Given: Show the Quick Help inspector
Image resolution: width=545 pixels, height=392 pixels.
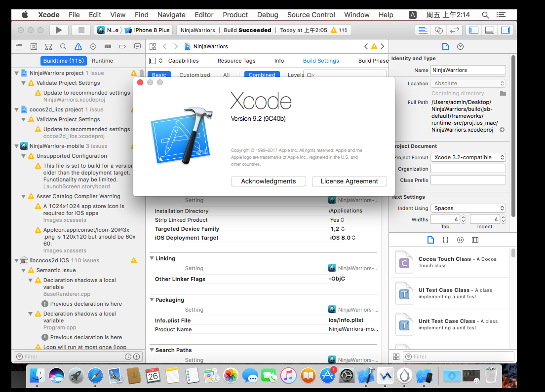Looking at the screenshot, I should [x=460, y=46].
